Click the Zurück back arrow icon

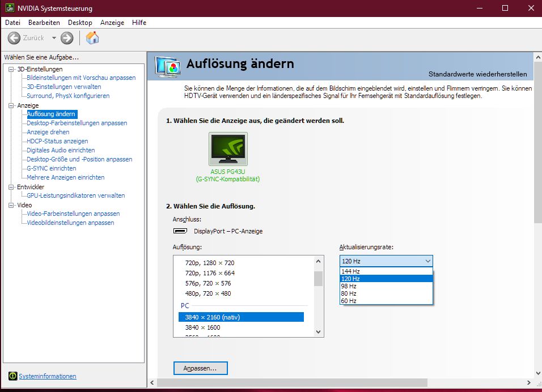tap(14, 38)
